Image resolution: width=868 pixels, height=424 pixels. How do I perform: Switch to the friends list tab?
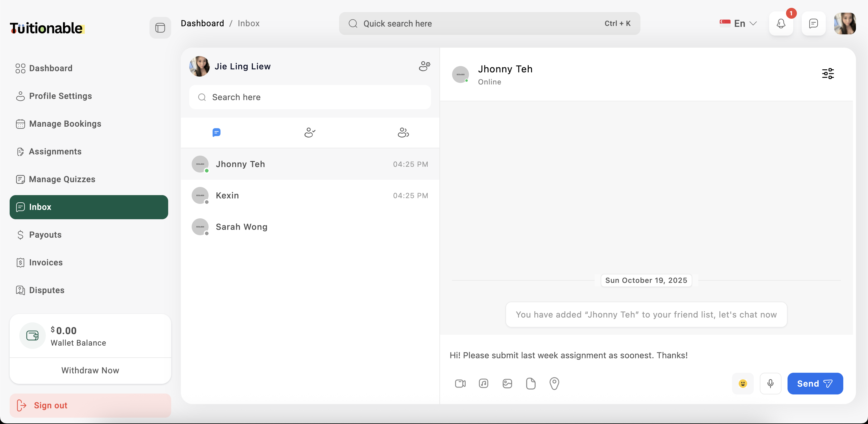(310, 132)
